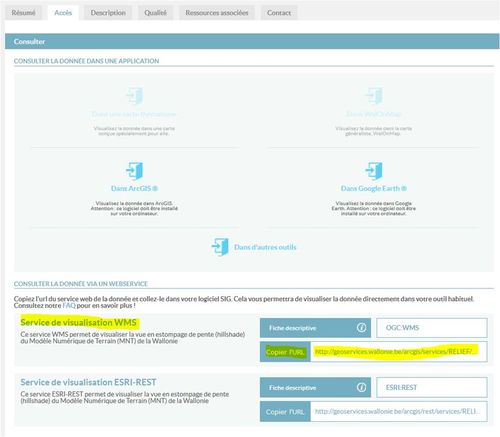Click the Dans ArcGIS link text
The height and width of the screenshot is (437, 500).
click(x=134, y=189)
